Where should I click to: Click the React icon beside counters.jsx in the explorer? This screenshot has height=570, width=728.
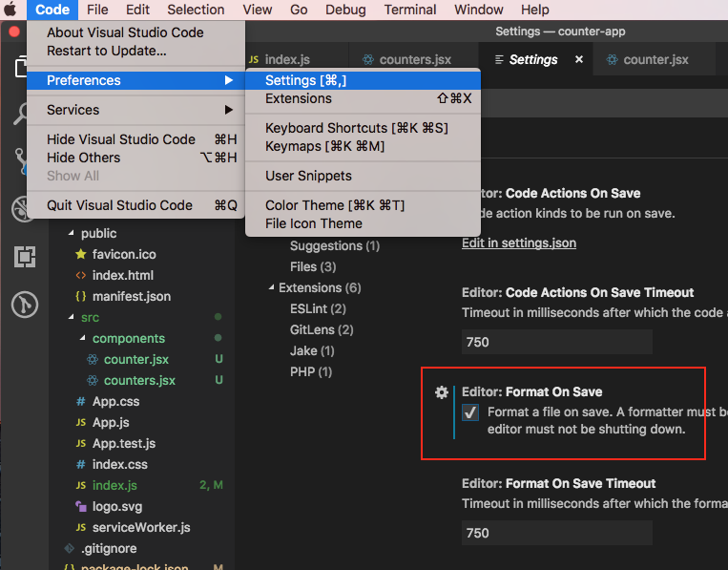(x=93, y=380)
